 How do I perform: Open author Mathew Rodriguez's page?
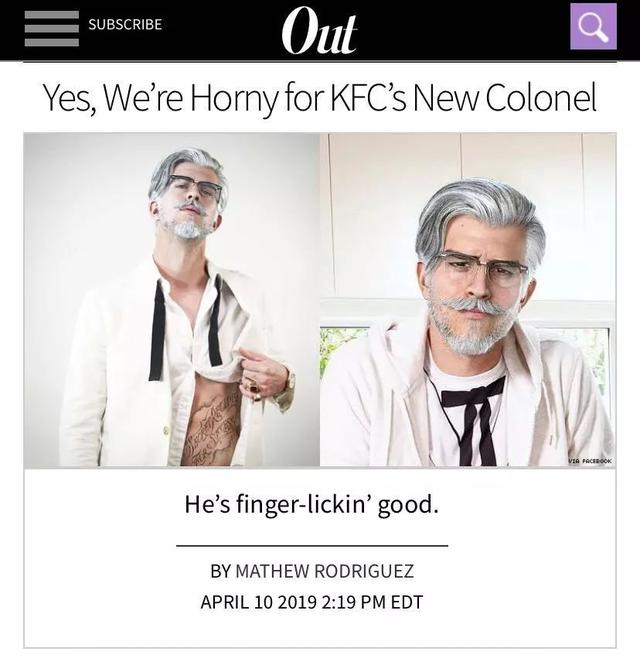tap(324, 571)
